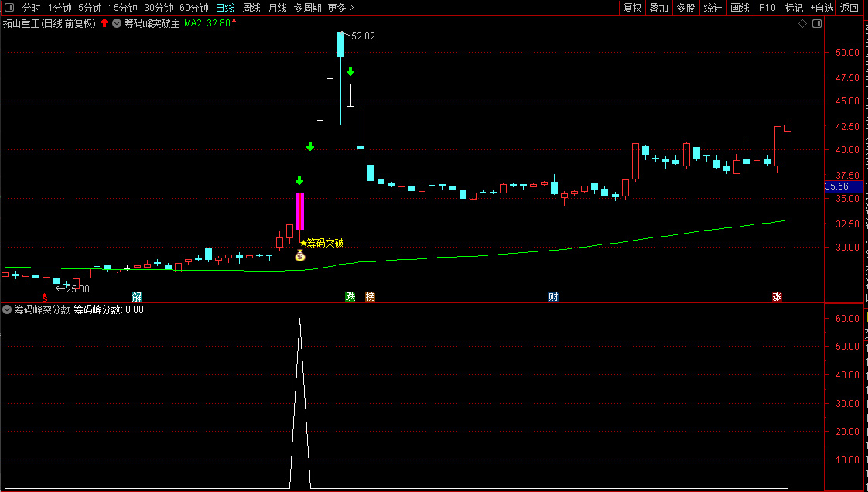This screenshot has width=868, height=492.
Task: Select the 日线 daily period
Action: click(x=225, y=8)
